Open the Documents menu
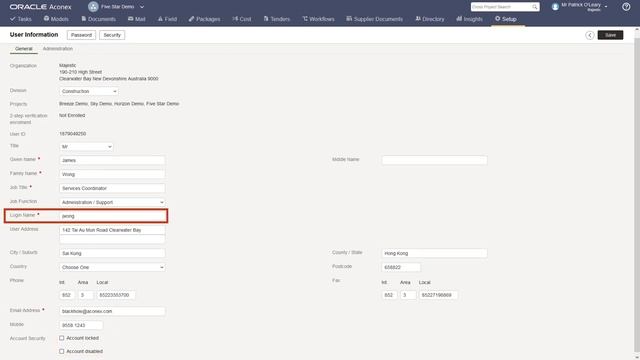The width and height of the screenshot is (640, 360). pyautogui.click(x=98, y=19)
